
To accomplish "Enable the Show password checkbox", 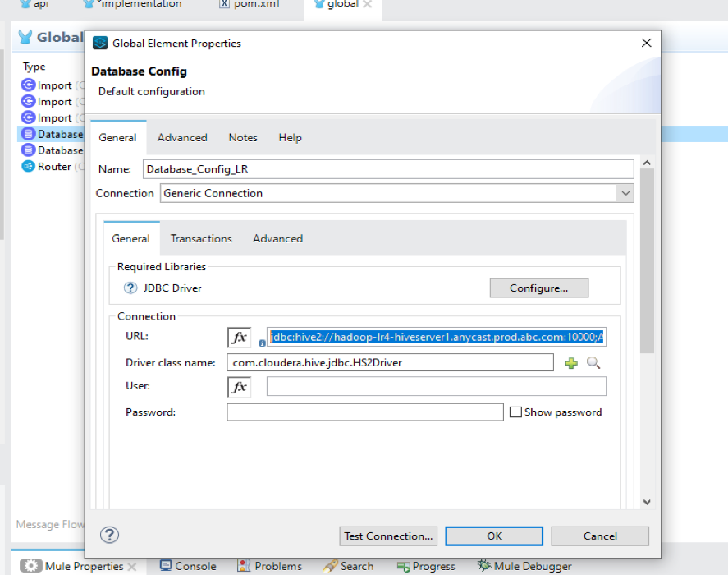I will click(x=517, y=412).
